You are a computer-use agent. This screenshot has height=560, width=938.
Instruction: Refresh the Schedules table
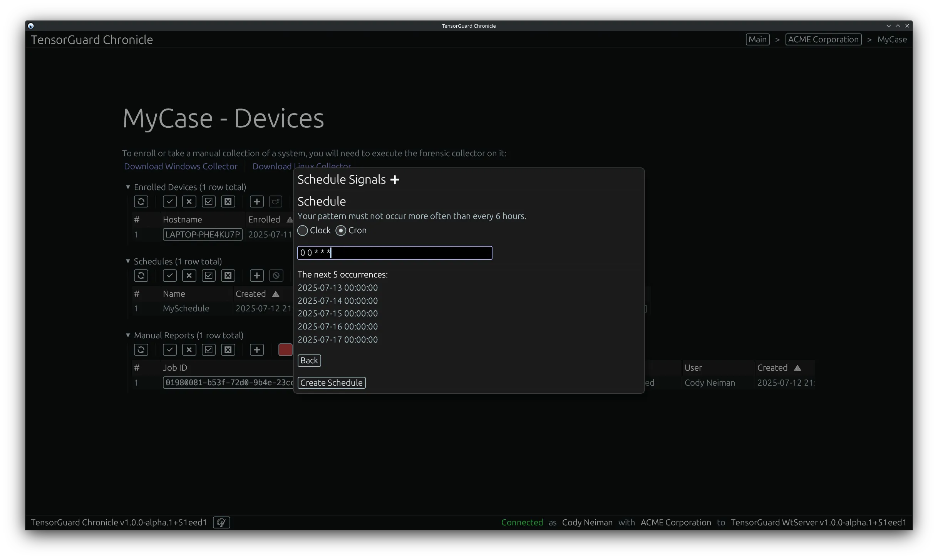tap(141, 275)
